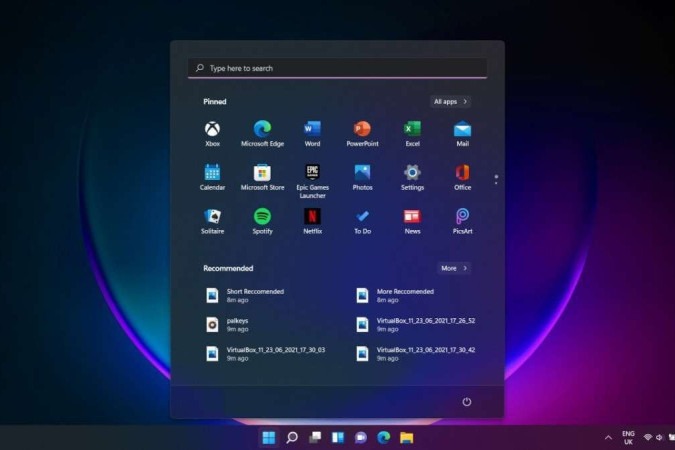The height and width of the screenshot is (450, 675).
Task: Launch PowerPoint from the Start menu
Action: pyautogui.click(x=362, y=129)
